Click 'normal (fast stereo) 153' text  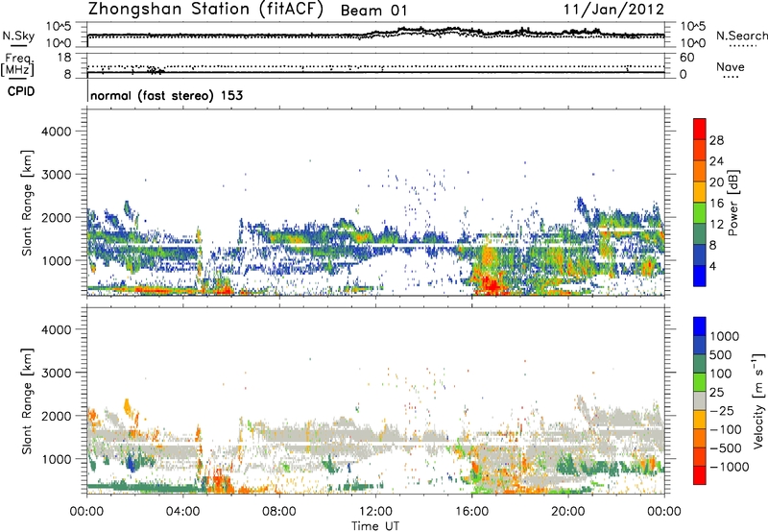[x=166, y=95]
